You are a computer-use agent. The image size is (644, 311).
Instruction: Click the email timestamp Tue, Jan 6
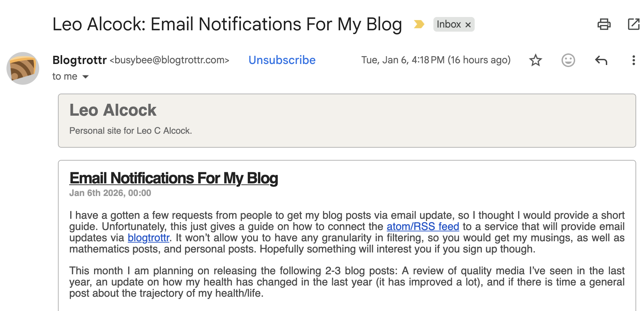click(435, 60)
